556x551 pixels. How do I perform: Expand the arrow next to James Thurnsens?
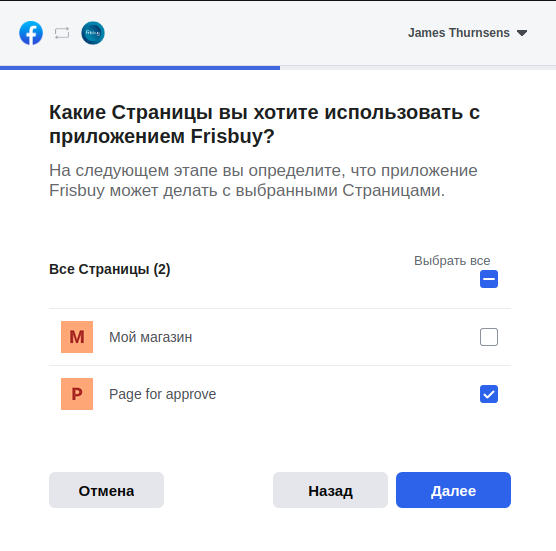[x=522, y=33]
